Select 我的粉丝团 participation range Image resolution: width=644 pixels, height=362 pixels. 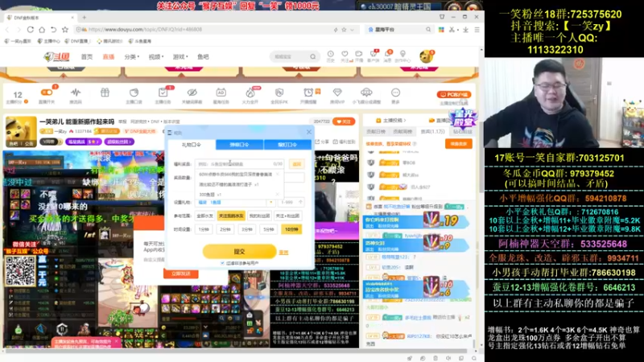[259, 216]
